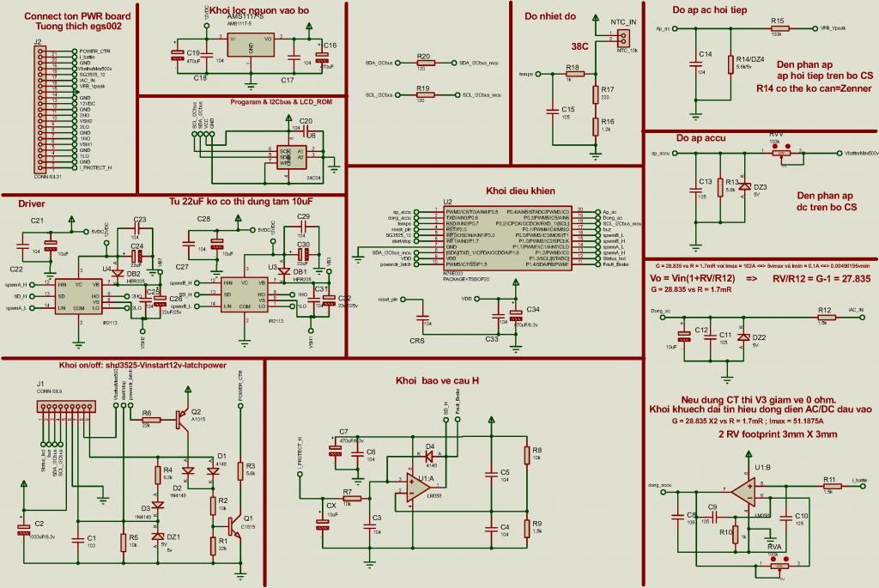This screenshot has height=588, width=879.
Task: Select the DB2 HER205 diode
Action: [x=118, y=274]
